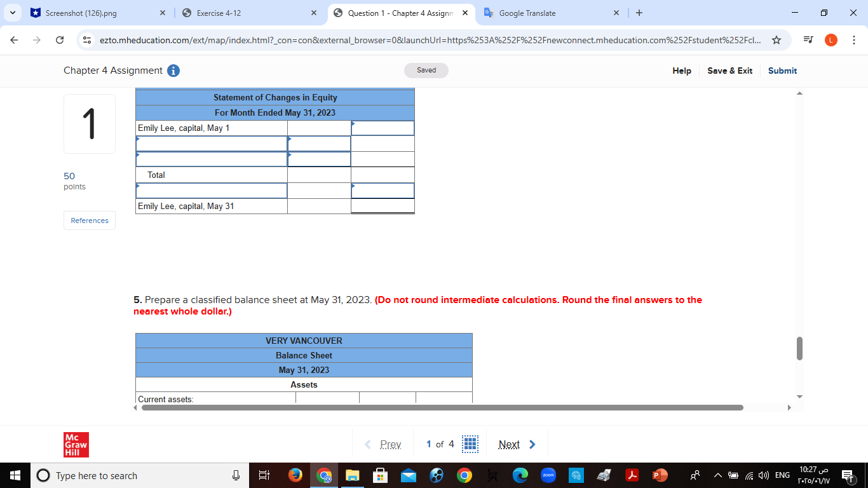The width and height of the screenshot is (868, 488).
Task: Launch Firefox from taskbar
Action: click(x=295, y=475)
